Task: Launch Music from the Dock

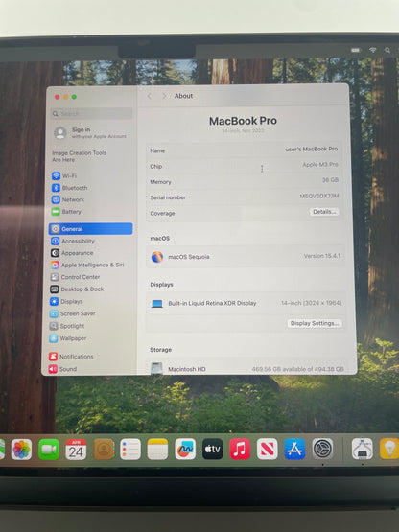Action: (240, 449)
